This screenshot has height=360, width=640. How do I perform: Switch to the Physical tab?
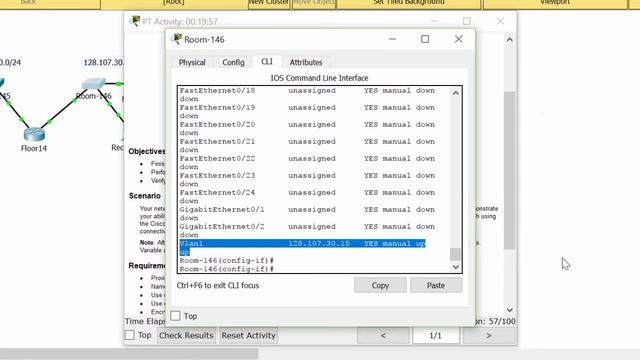[192, 62]
